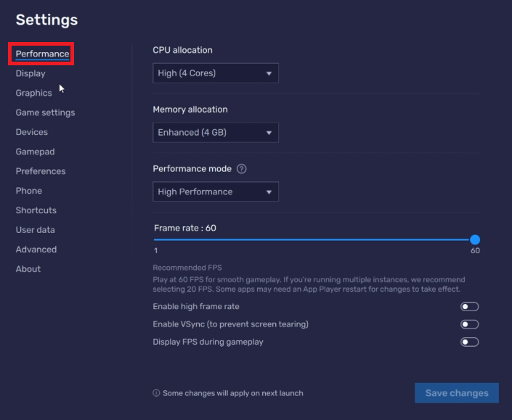Open User data settings

[x=36, y=230]
